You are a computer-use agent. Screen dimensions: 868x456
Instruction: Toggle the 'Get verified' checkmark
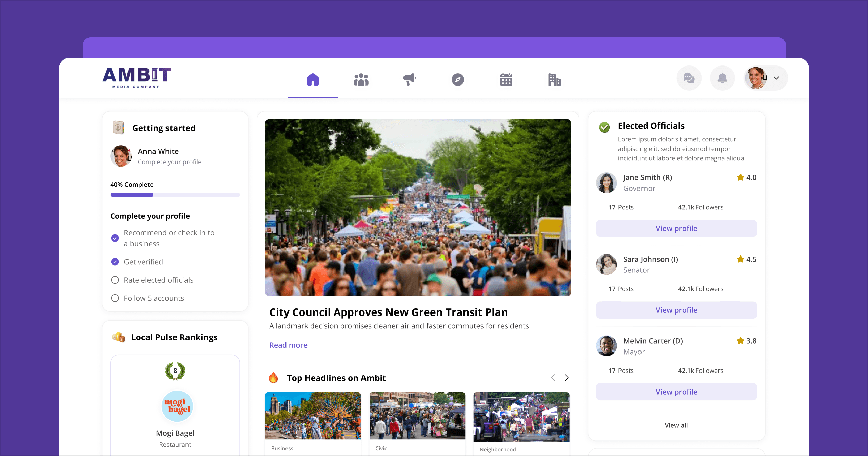pyautogui.click(x=115, y=262)
